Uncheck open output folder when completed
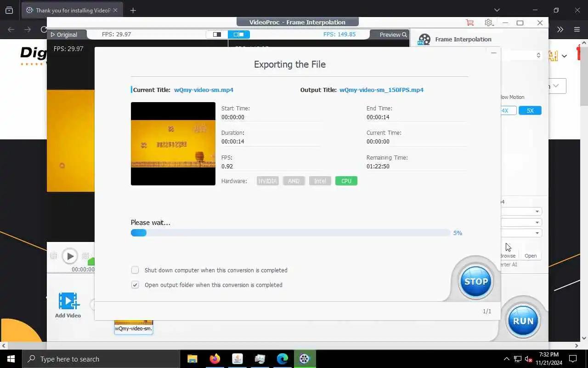The image size is (588, 368). [x=135, y=285]
